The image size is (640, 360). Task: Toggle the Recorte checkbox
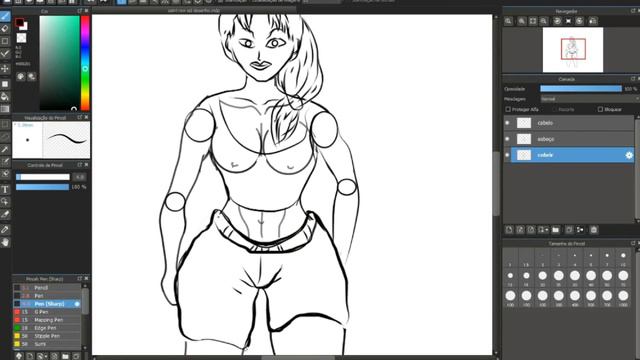tap(554, 109)
